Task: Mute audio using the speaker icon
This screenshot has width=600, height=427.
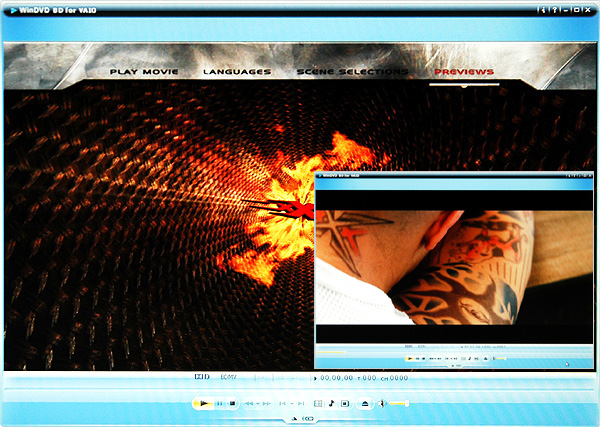Action: [x=381, y=403]
